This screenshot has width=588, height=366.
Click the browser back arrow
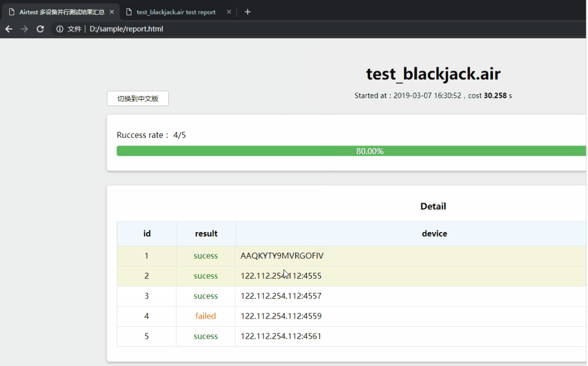(x=9, y=29)
